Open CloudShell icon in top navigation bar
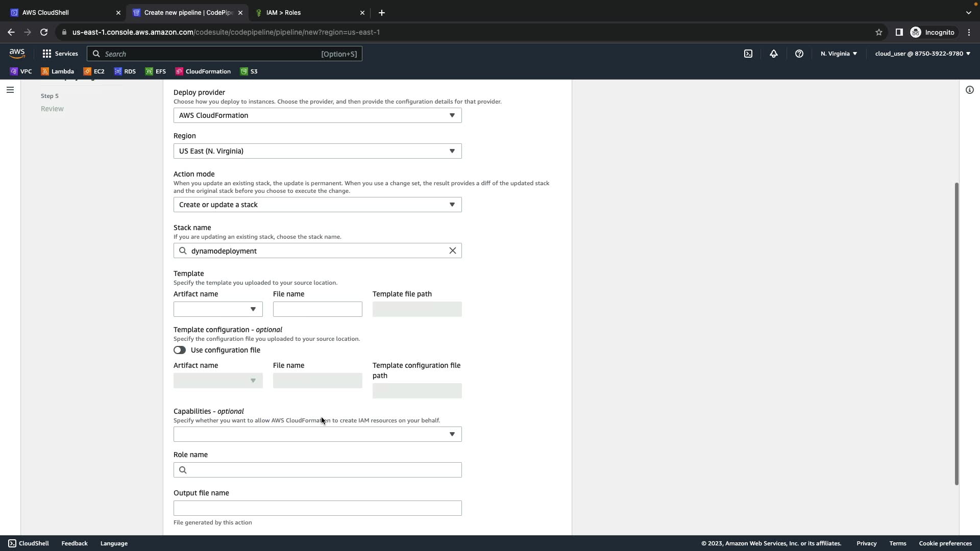The height and width of the screenshot is (551, 980). (x=748, y=54)
